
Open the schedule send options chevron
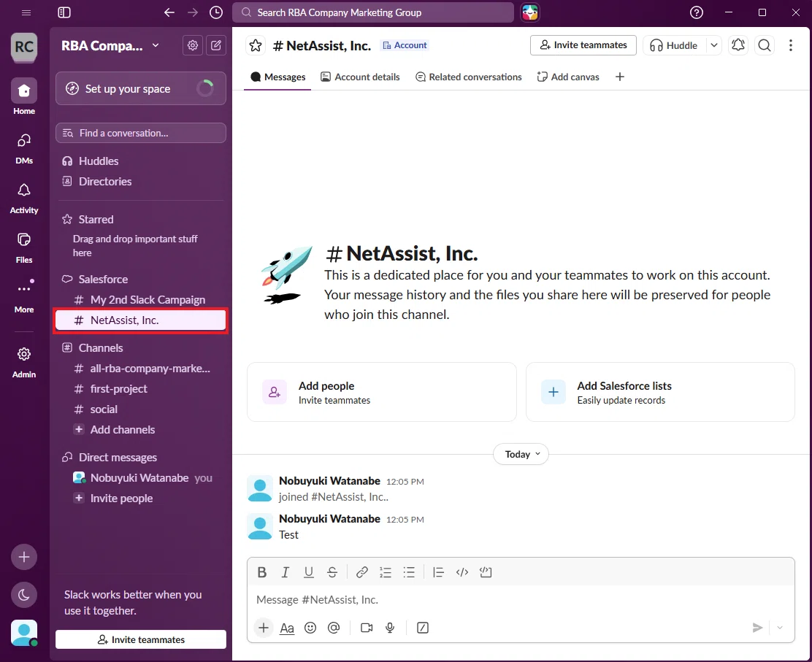click(x=779, y=628)
